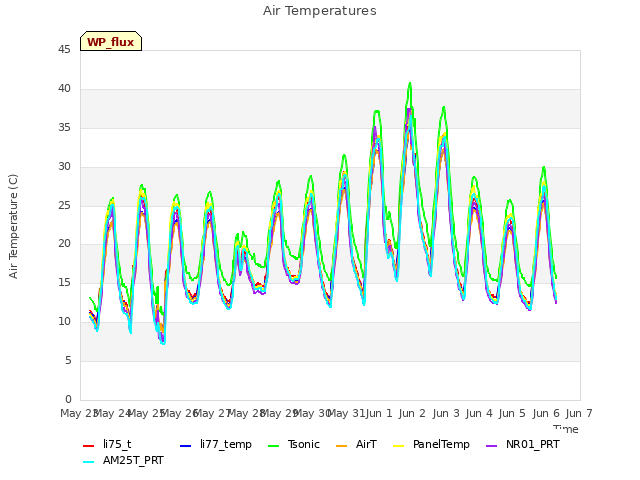Toggle the PanelTemp legend entry

click(x=431, y=444)
